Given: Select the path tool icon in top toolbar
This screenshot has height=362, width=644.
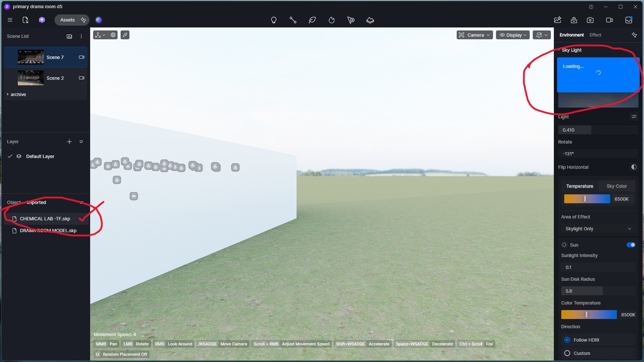Looking at the screenshot, I should (x=293, y=20).
